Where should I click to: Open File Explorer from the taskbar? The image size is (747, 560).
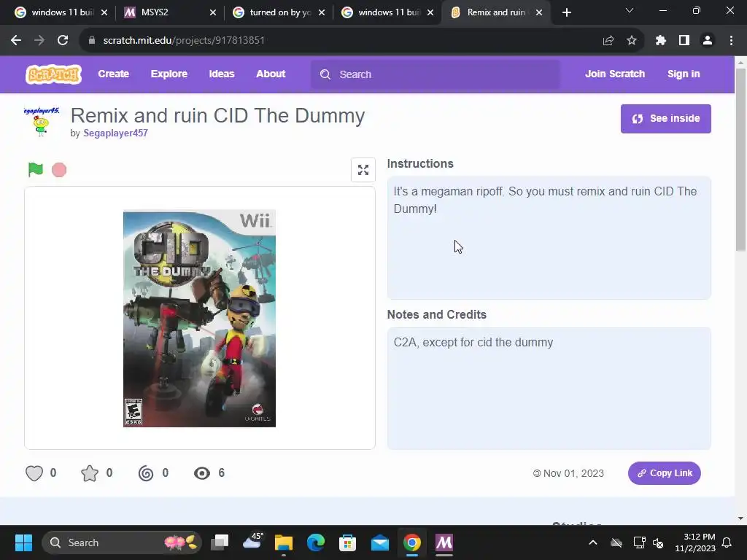click(284, 542)
